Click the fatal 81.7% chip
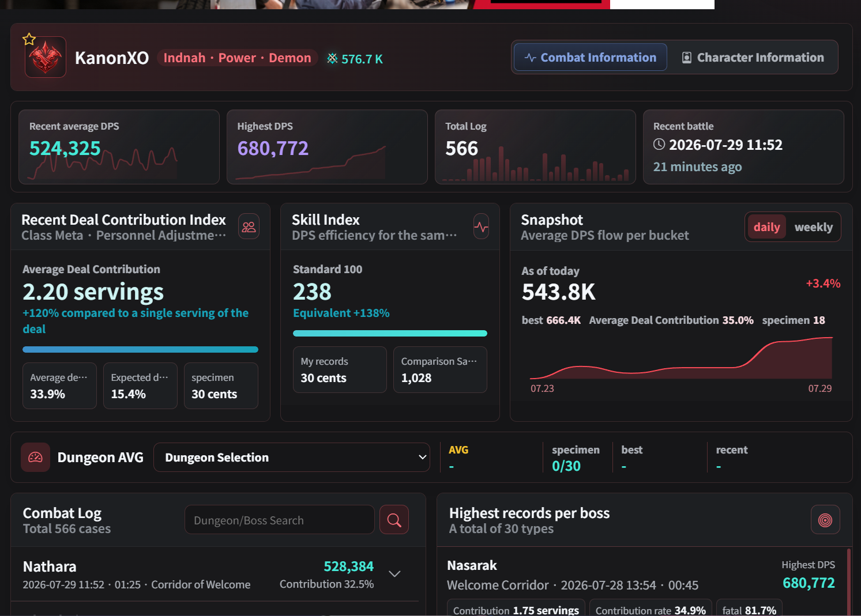Screen dimensions: 861x616 pos(749,609)
